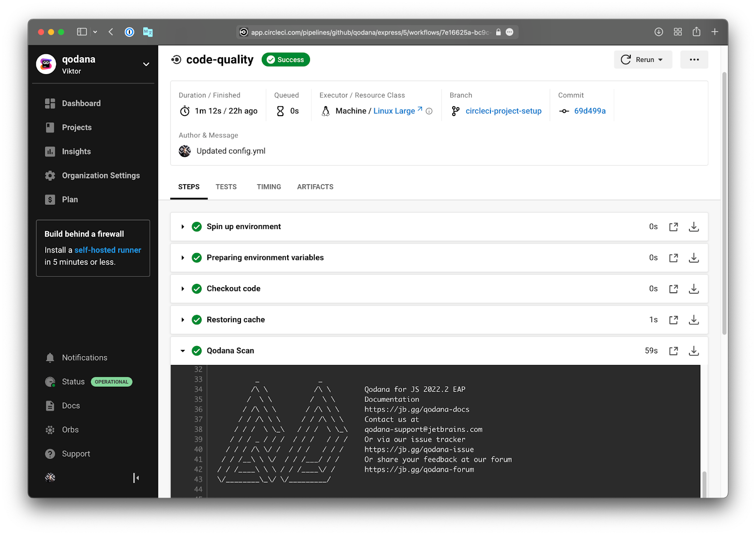
Task: Expand the Restoring cache step
Action: 183,320
